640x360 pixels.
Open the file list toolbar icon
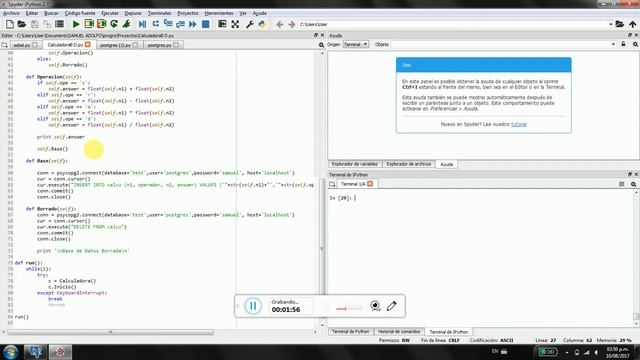(59, 24)
